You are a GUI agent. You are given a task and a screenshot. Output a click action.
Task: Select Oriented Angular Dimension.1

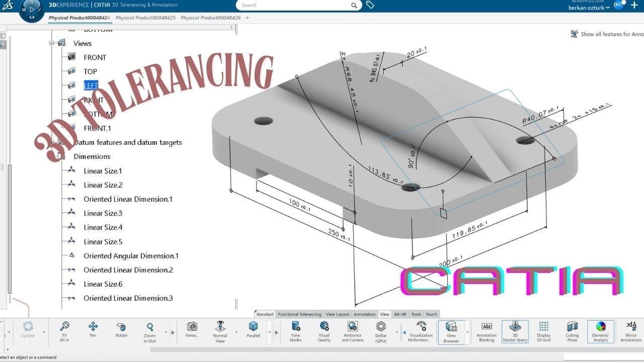131,256
